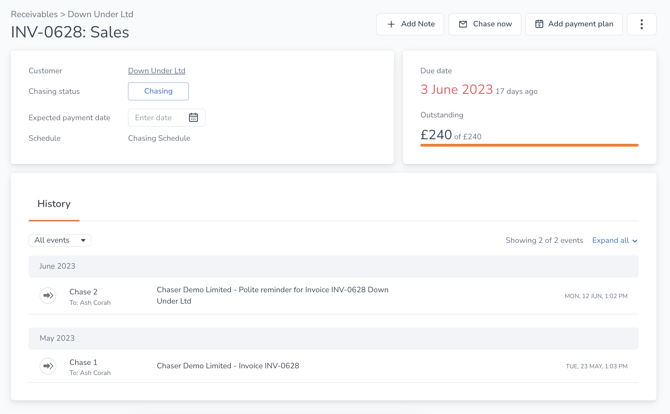Click the plus icon in Add Note
670x414 pixels.
(391, 24)
